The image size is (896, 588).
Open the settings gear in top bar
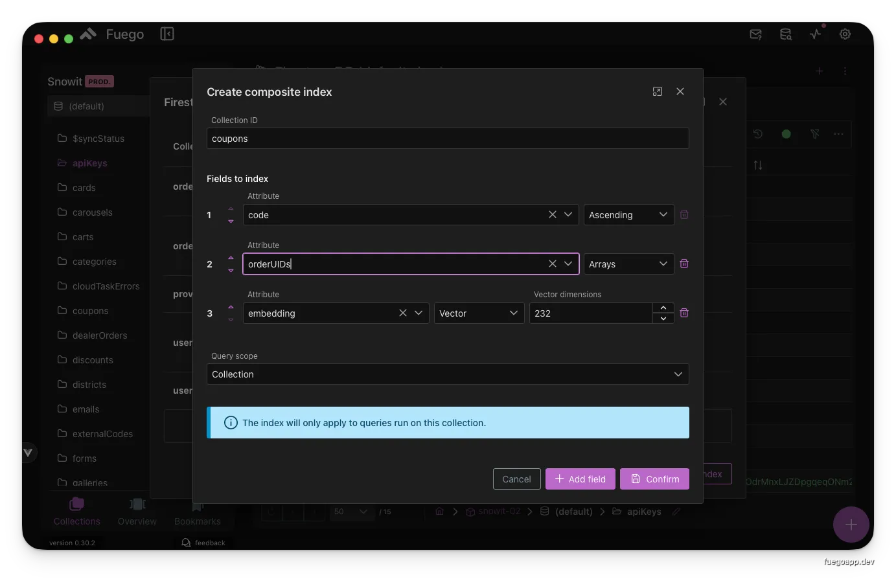pos(845,34)
